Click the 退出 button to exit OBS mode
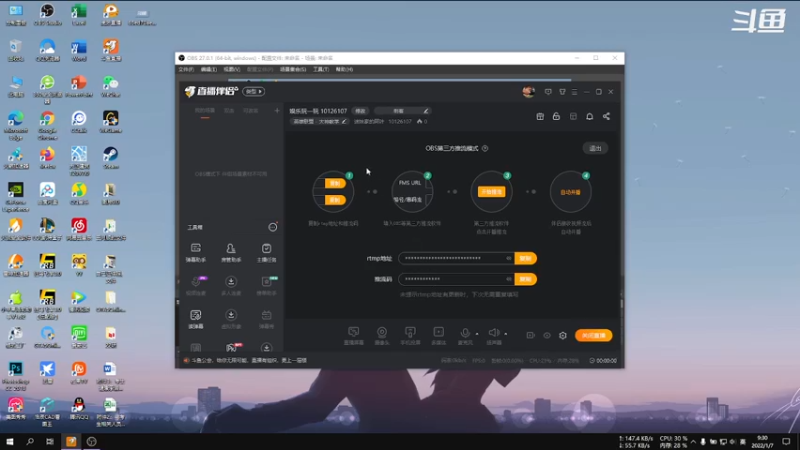 595,148
